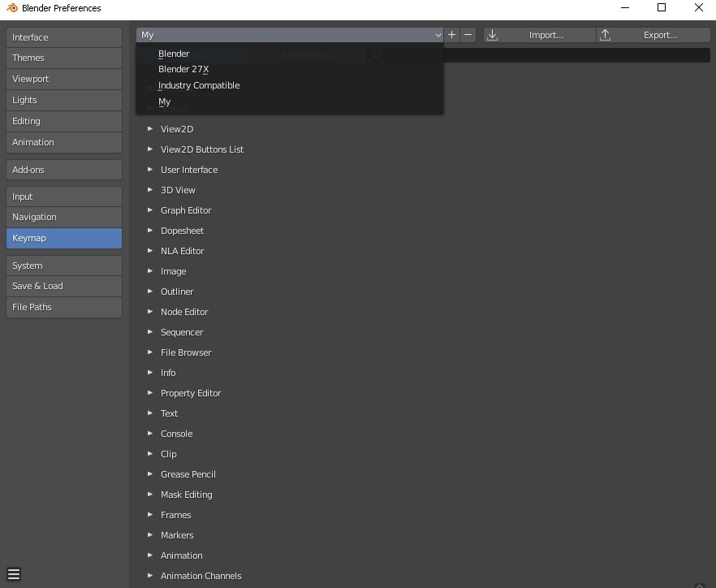This screenshot has height=588, width=716.
Task: Expand the Property Editor keymap section
Action: coord(149,393)
